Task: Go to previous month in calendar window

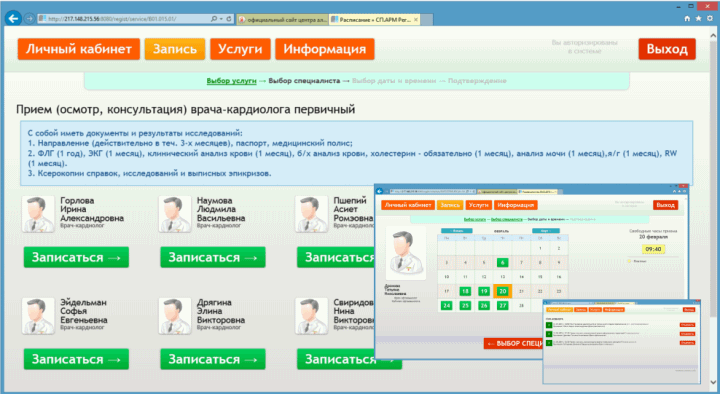Action: click(457, 231)
